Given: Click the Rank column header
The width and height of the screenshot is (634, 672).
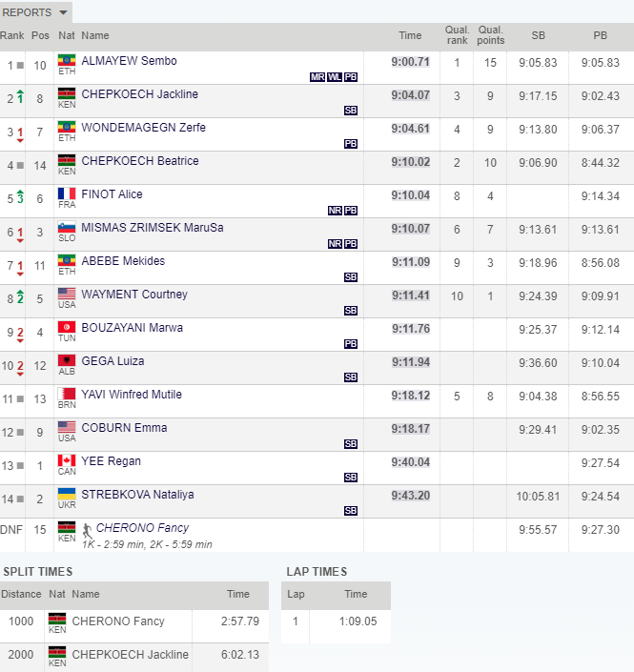Looking at the screenshot, I should point(12,35).
